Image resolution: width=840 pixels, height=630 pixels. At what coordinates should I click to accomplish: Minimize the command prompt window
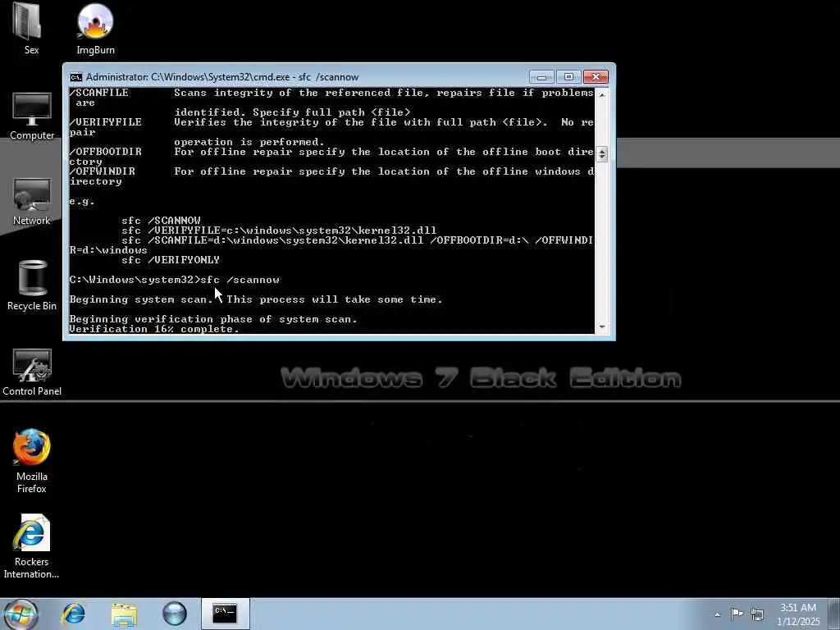(x=541, y=77)
